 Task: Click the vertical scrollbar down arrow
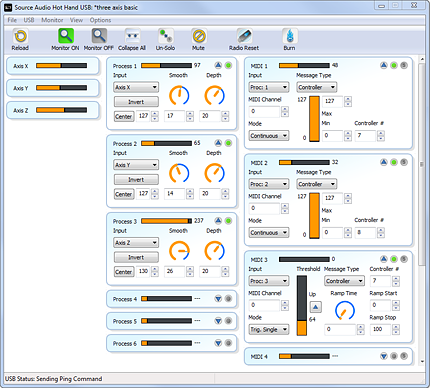click(x=422, y=361)
